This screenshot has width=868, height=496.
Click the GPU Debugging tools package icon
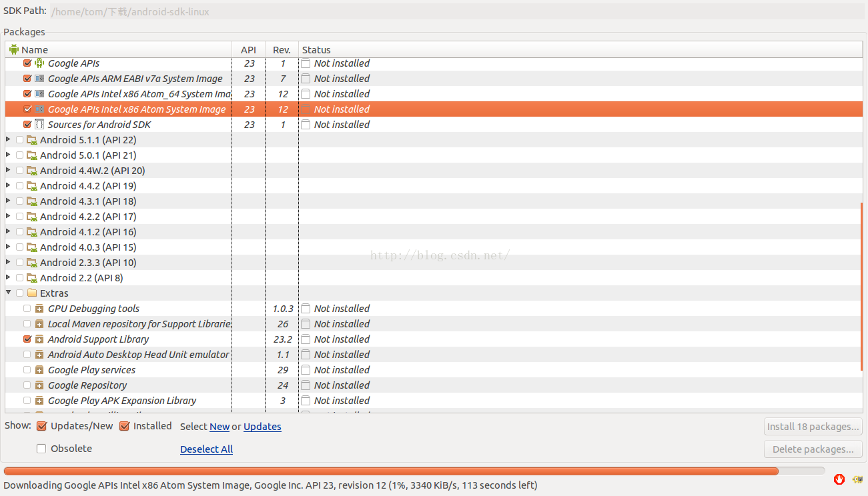tap(39, 309)
